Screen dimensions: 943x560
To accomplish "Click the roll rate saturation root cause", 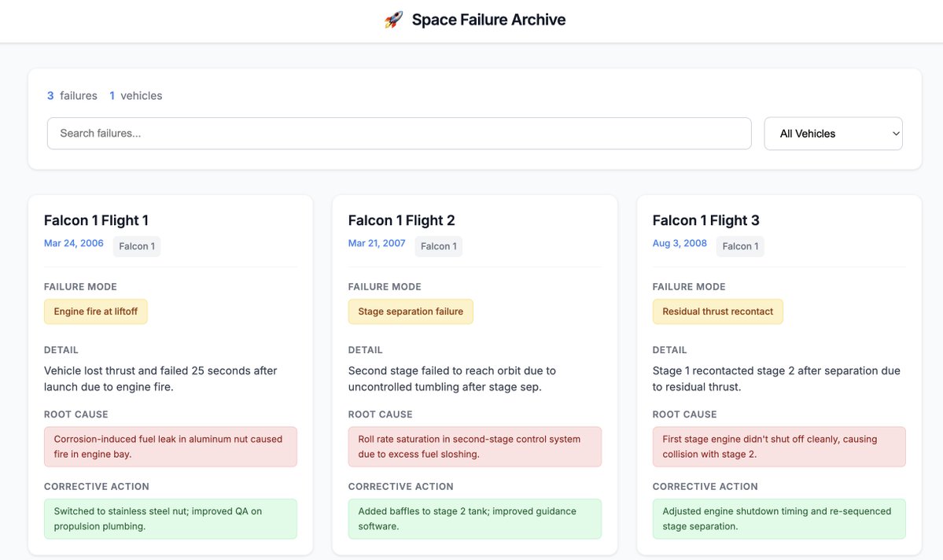I will pyautogui.click(x=475, y=447).
